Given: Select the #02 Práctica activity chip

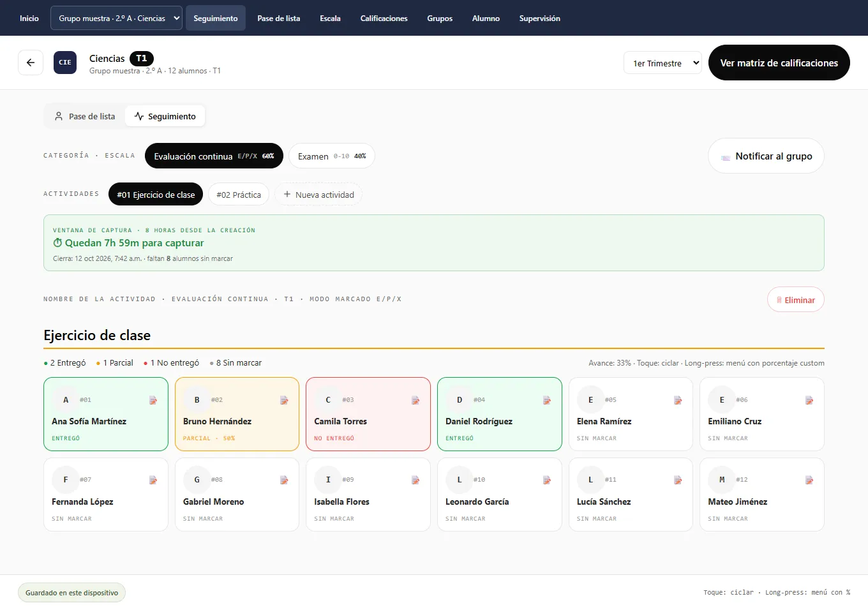Looking at the screenshot, I should (x=239, y=195).
